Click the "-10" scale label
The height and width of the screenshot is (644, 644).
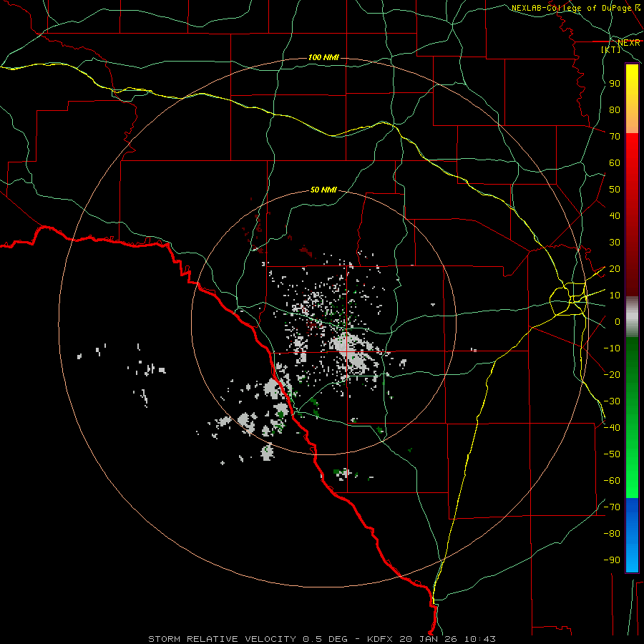pos(612,348)
